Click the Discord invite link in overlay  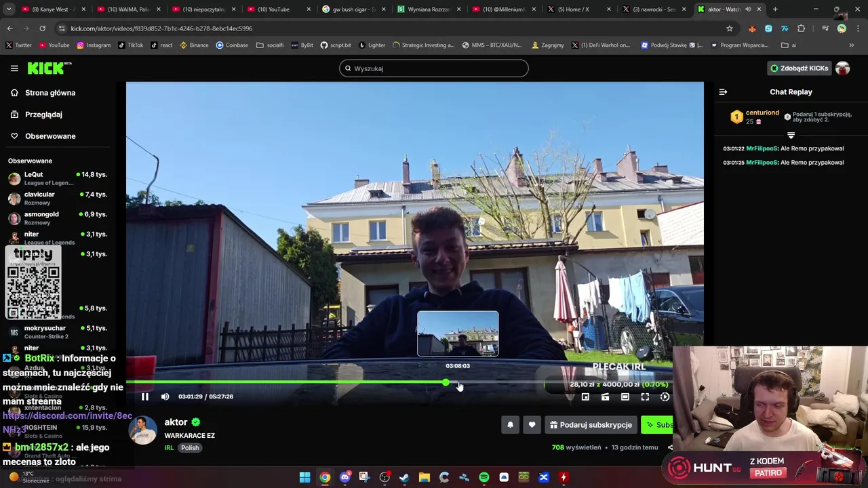[66, 422]
